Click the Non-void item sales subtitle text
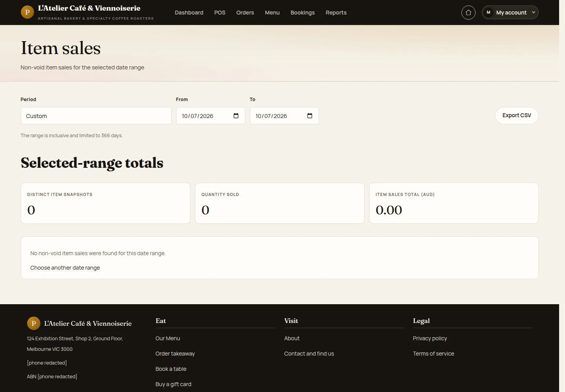The image size is (565, 392). (x=82, y=67)
